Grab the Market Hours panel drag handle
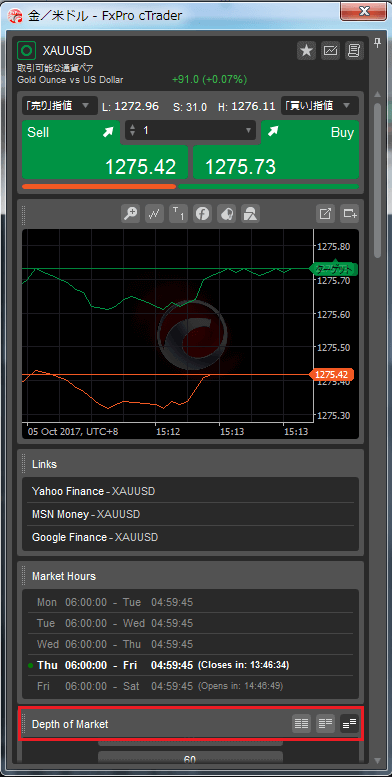392x777 pixels. pyautogui.click(x=23, y=576)
